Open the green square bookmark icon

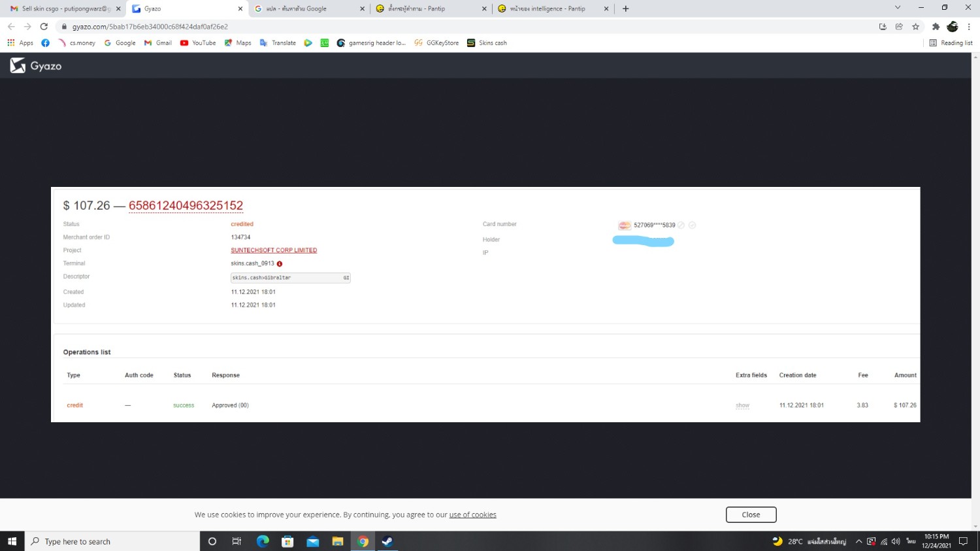325,43
